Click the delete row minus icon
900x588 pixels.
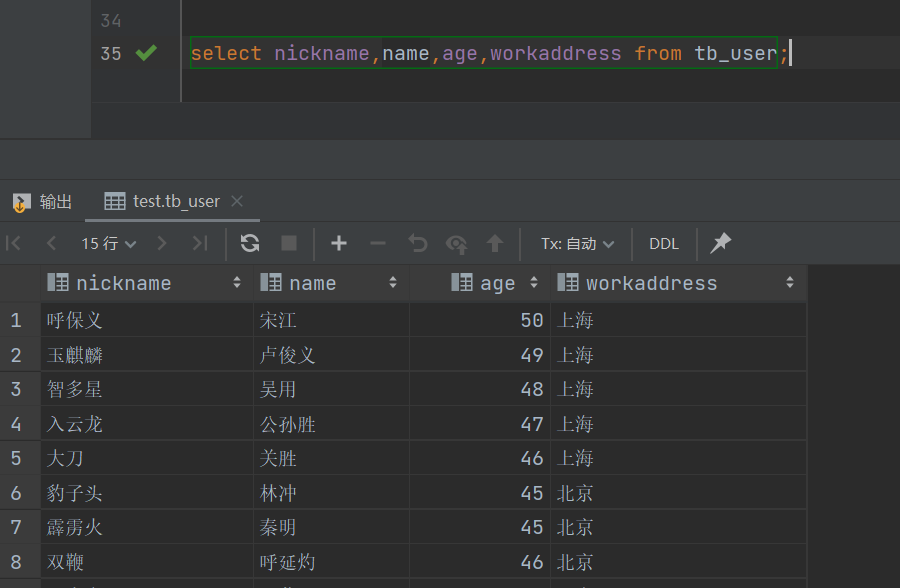pos(378,243)
